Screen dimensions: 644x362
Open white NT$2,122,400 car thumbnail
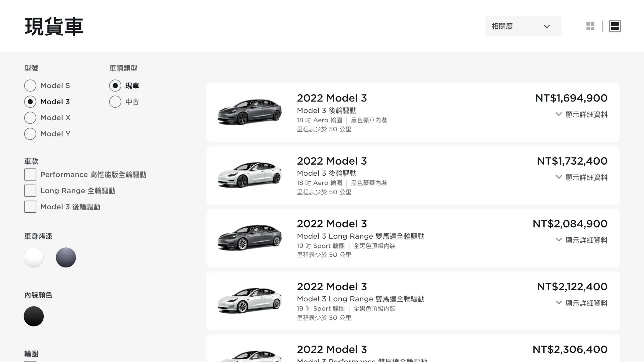tap(249, 300)
